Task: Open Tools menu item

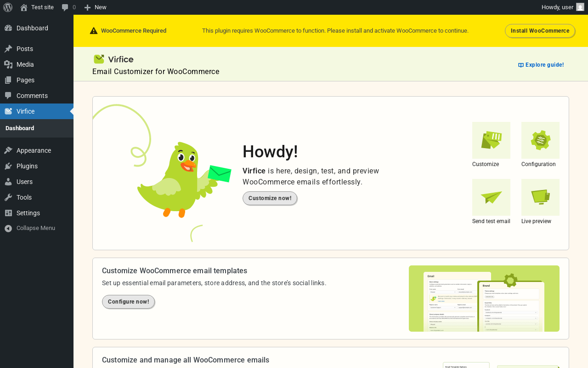Action: pos(37,197)
